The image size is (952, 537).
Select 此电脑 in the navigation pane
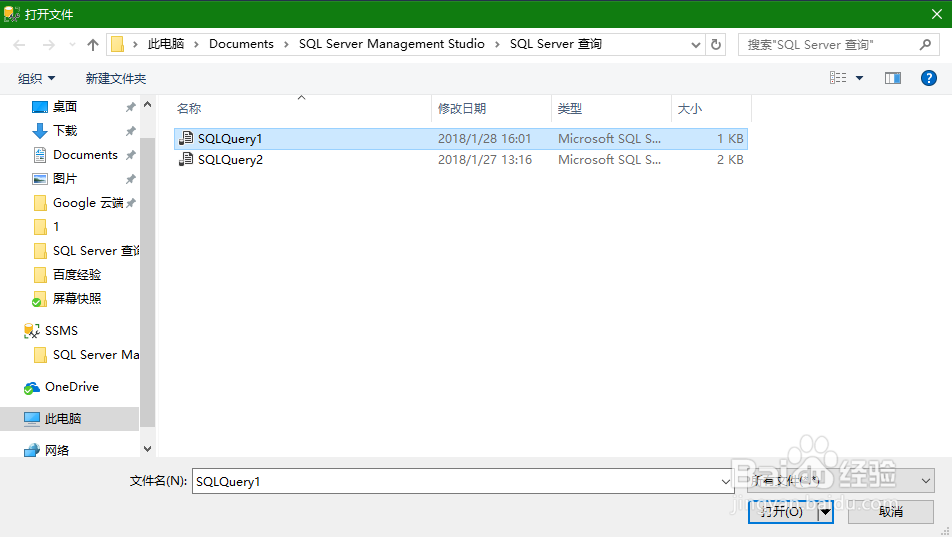coord(69,419)
